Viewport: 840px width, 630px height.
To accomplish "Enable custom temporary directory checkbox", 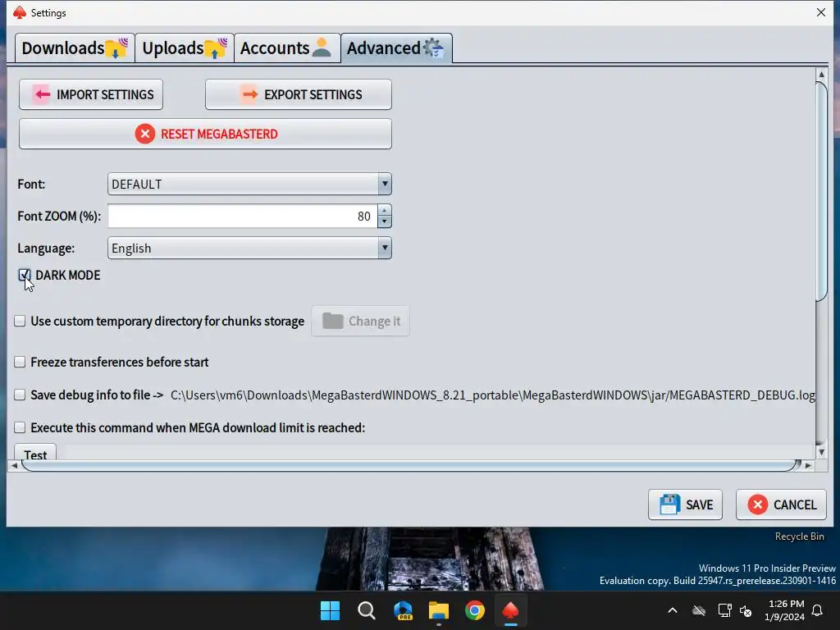I will 20,321.
